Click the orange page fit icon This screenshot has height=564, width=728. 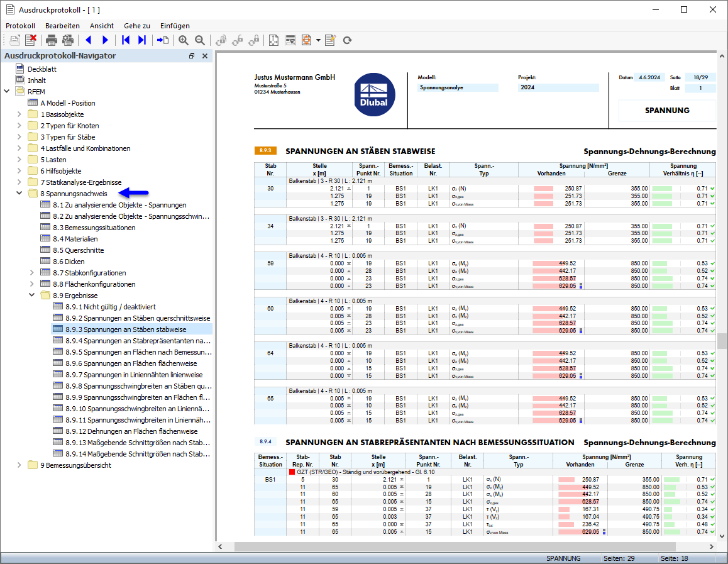(x=306, y=40)
